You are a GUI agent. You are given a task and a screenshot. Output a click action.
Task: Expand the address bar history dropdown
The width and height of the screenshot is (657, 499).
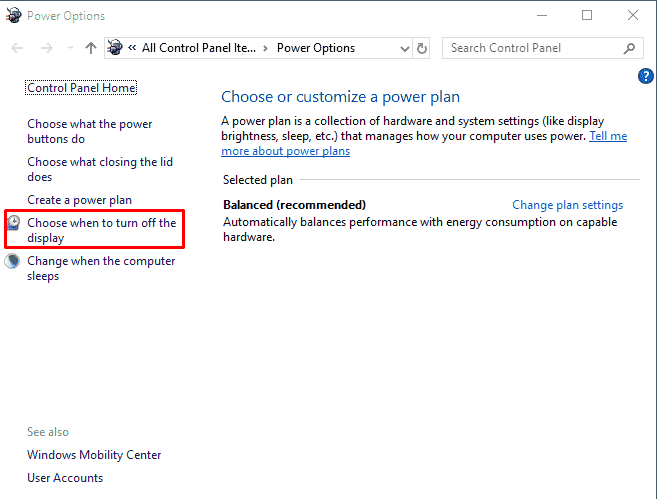pyautogui.click(x=404, y=49)
